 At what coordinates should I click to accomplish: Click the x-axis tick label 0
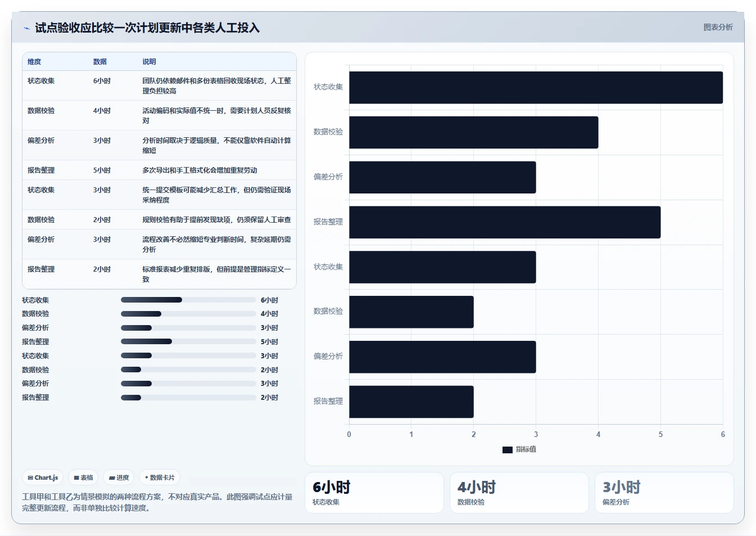[x=349, y=434]
